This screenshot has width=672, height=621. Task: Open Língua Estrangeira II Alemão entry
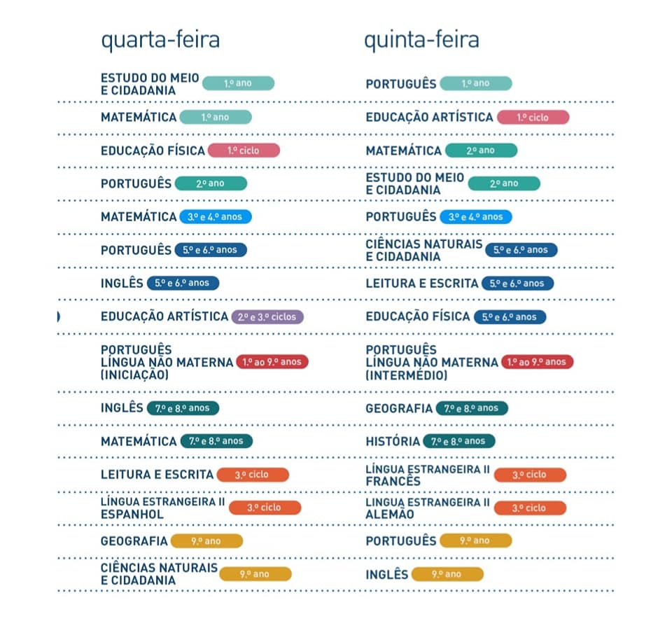(x=428, y=508)
